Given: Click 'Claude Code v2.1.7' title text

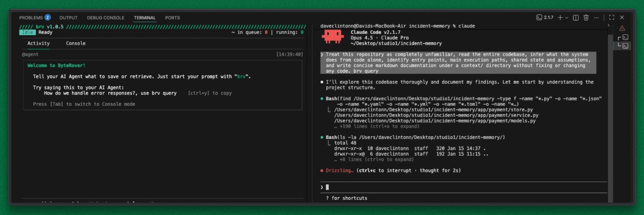Looking at the screenshot, I should (x=376, y=32).
